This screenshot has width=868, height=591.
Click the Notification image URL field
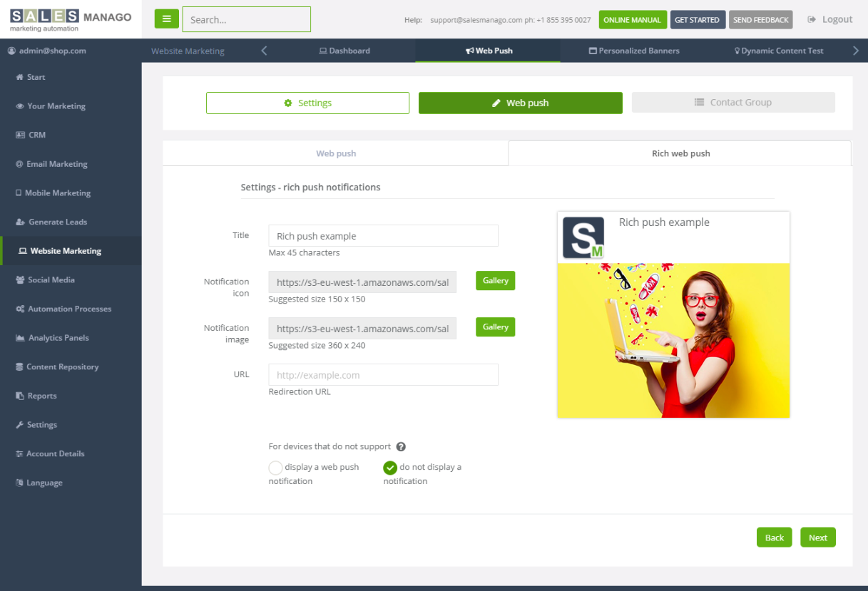362,329
